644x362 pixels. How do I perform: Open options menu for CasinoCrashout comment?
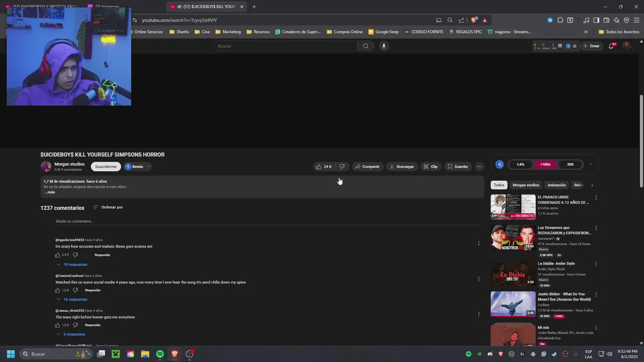coord(478,279)
